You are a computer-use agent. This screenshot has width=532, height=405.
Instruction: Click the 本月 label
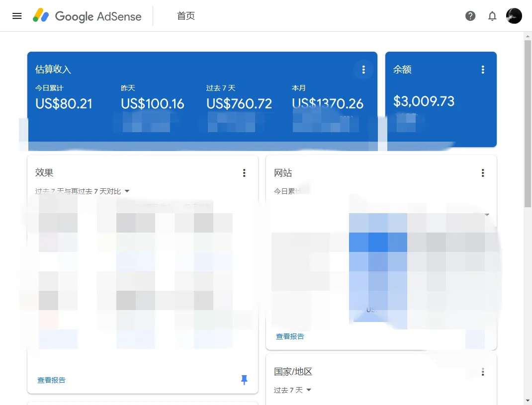pyautogui.click(x=299, y=88)
